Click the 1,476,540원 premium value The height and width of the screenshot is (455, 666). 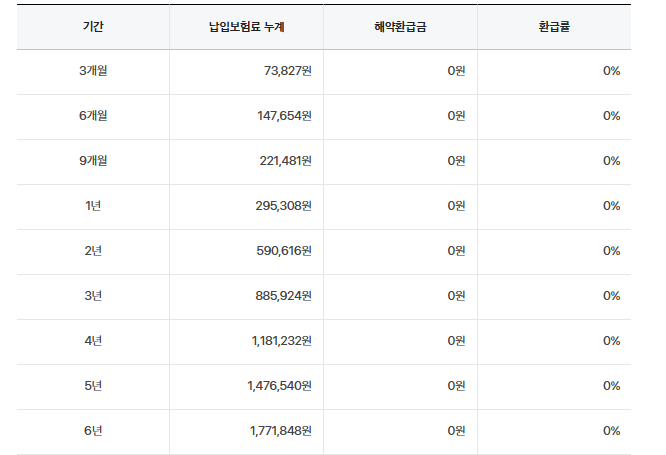pyautogui.click(x=280, y=386)
